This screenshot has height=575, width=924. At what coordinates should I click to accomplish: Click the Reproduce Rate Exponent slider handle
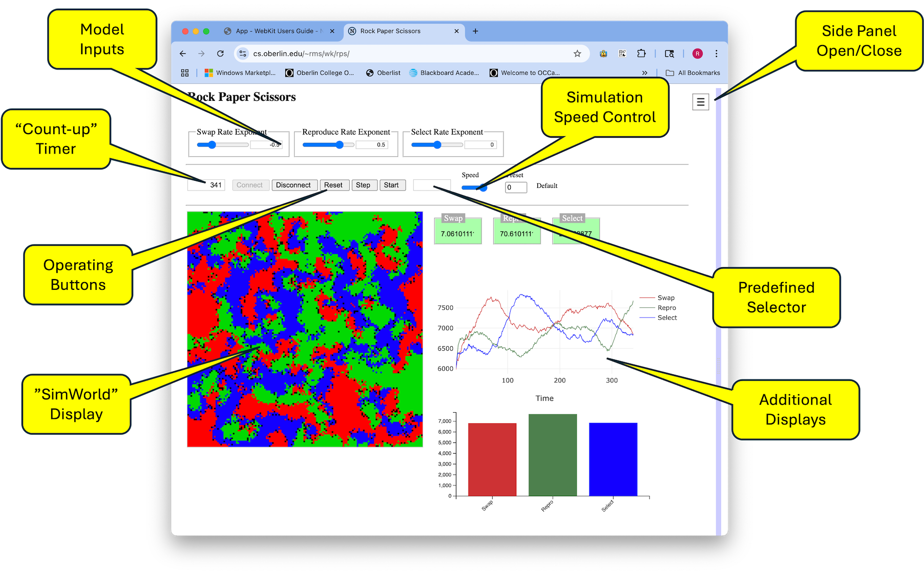340,145
